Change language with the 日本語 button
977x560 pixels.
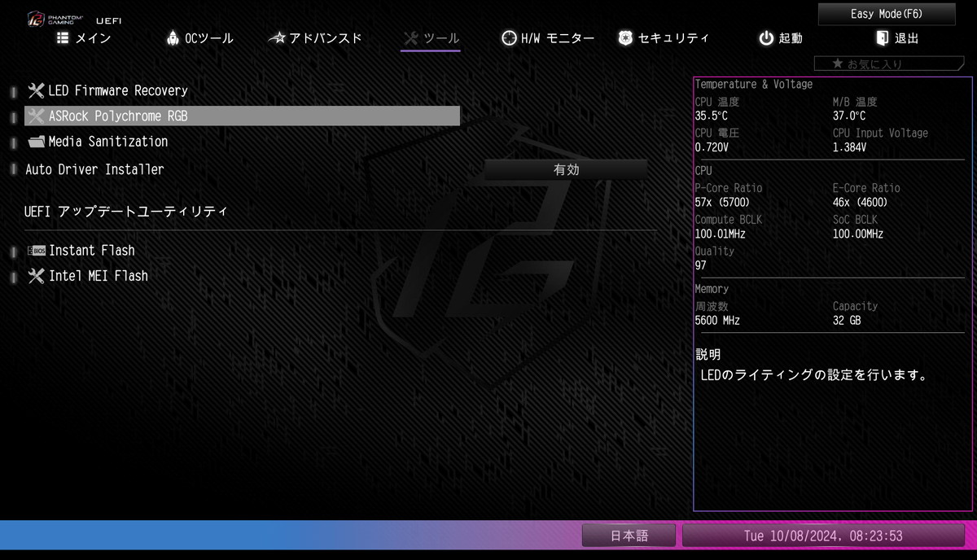(629, 536)
